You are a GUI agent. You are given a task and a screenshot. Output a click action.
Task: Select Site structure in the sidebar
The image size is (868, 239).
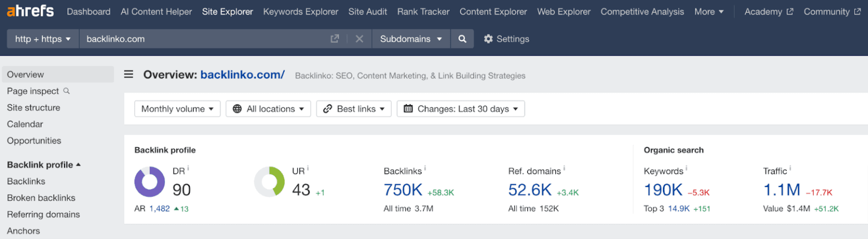click(33, 107)
